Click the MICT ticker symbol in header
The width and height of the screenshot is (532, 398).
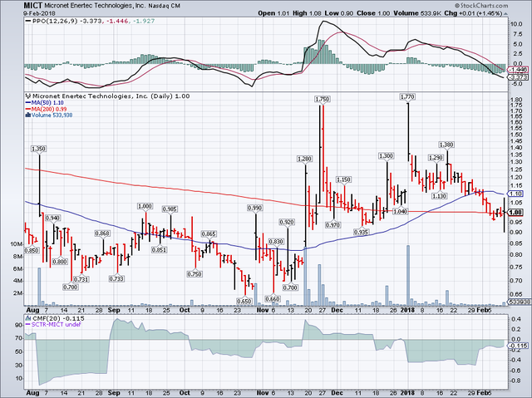13,5
